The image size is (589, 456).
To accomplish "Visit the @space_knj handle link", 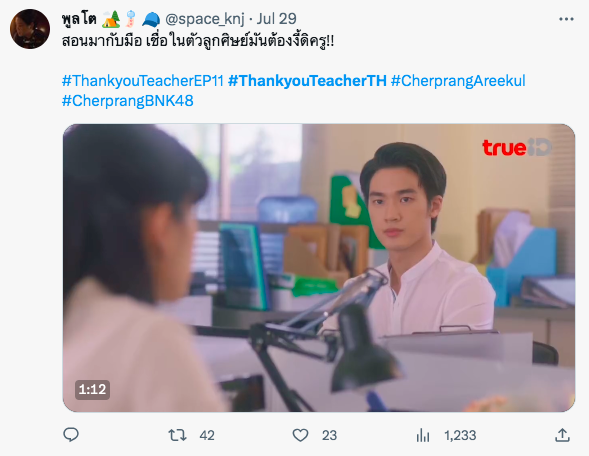I will coord(205,19).
